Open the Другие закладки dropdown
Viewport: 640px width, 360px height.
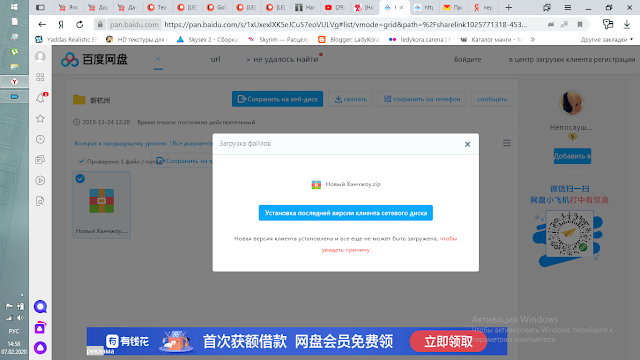coord(607,40)
